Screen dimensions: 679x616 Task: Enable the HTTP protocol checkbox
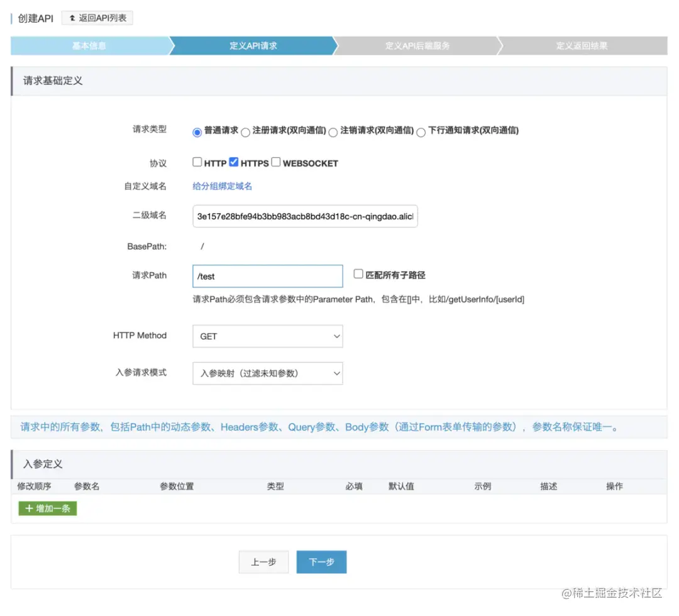pos(197,162)
